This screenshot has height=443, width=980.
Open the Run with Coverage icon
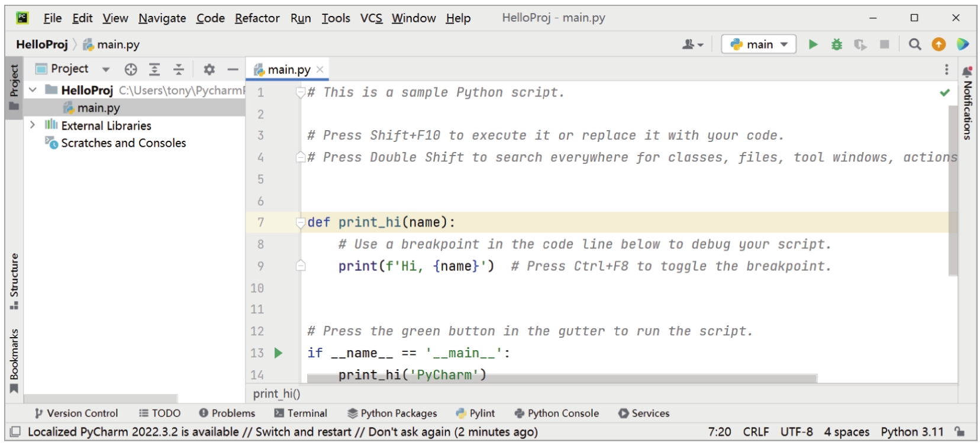pos(860,44)
